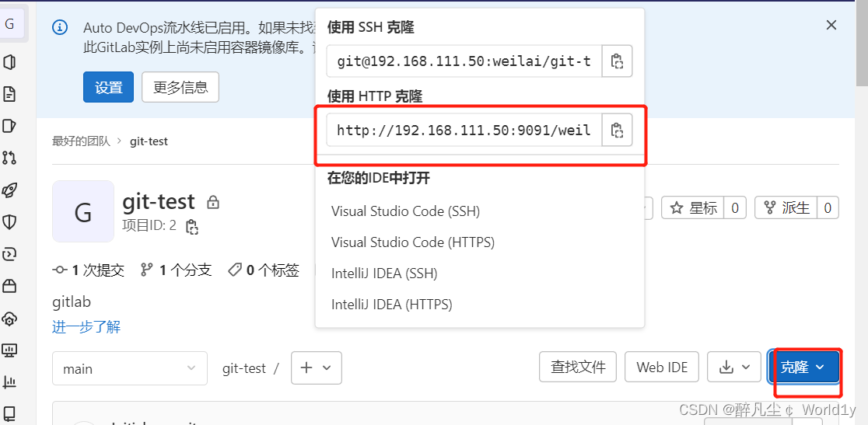Image resolution: width=868 pixels, height=425 pixels.
Task: Open the 1 次提交 commits link
Action: coord(88,270)
